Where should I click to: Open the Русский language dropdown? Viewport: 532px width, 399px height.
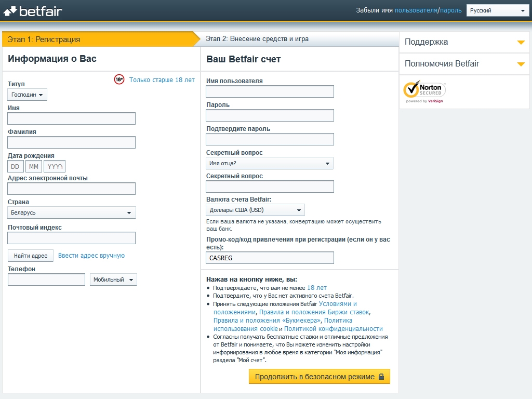[x=497, y=10]
